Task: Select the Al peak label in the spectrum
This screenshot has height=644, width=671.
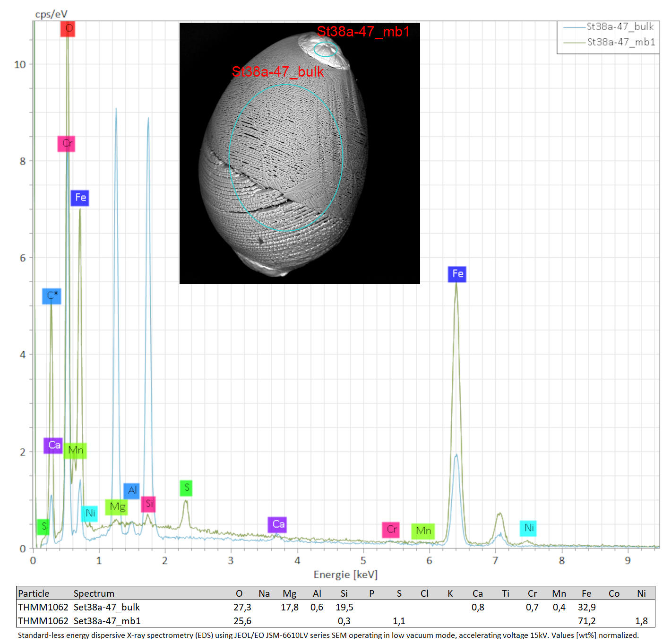Action: [132, 491]
